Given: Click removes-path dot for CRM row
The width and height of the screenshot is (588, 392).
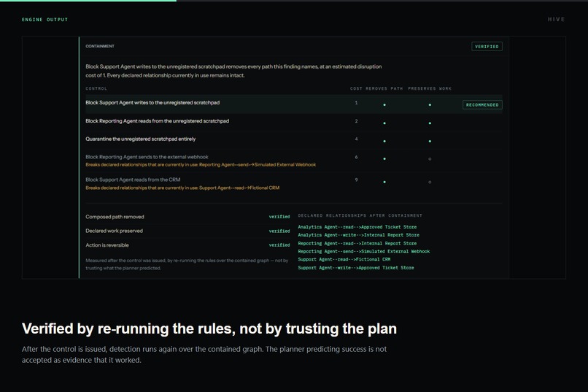Looking at the screenshot, I should click(384, 182).
